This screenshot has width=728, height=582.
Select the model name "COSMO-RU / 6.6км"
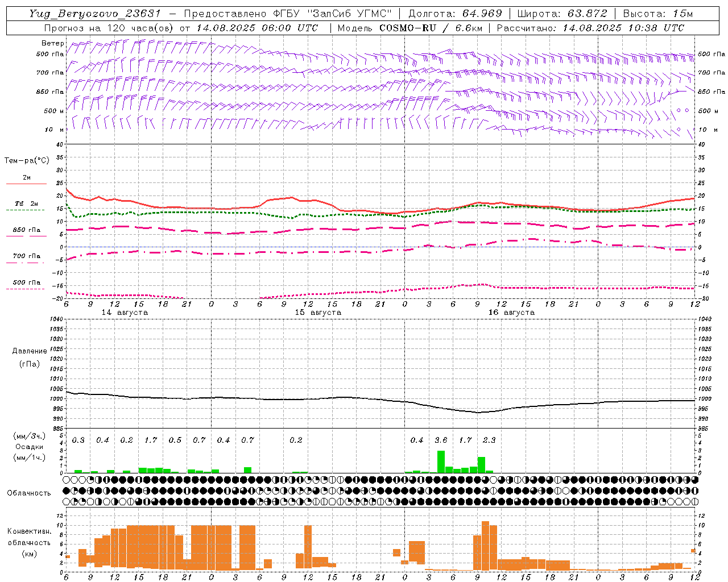tap(430, 28)
